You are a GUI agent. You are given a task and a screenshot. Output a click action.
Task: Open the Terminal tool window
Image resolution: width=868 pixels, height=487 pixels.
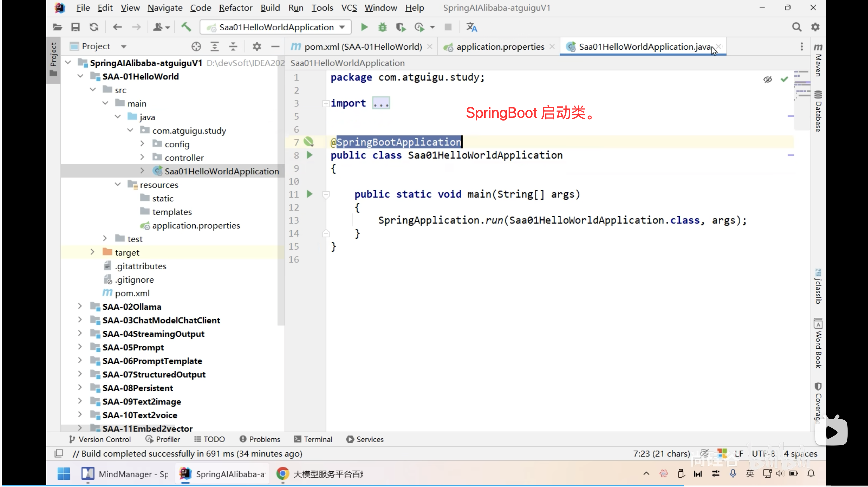313,439
